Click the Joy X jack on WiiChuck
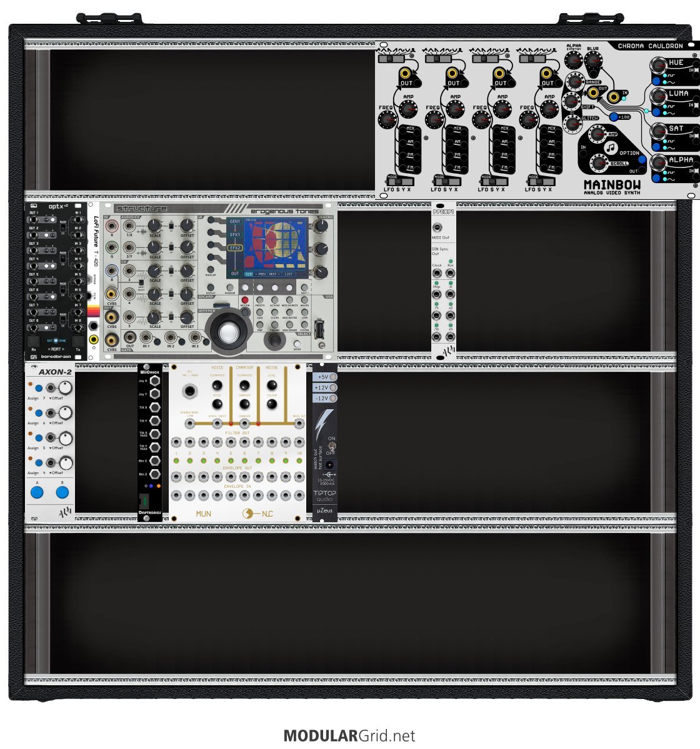Screen dimensions: 700x749 [155, 380]
